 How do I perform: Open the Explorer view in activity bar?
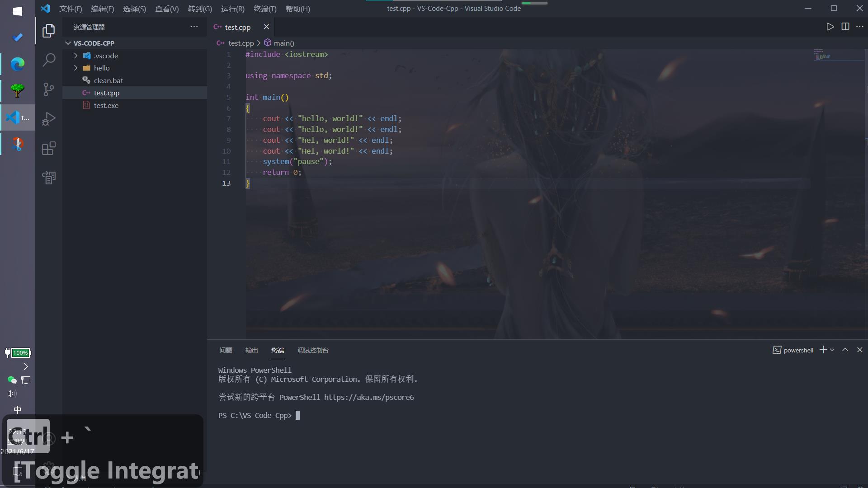pos(49,31)
